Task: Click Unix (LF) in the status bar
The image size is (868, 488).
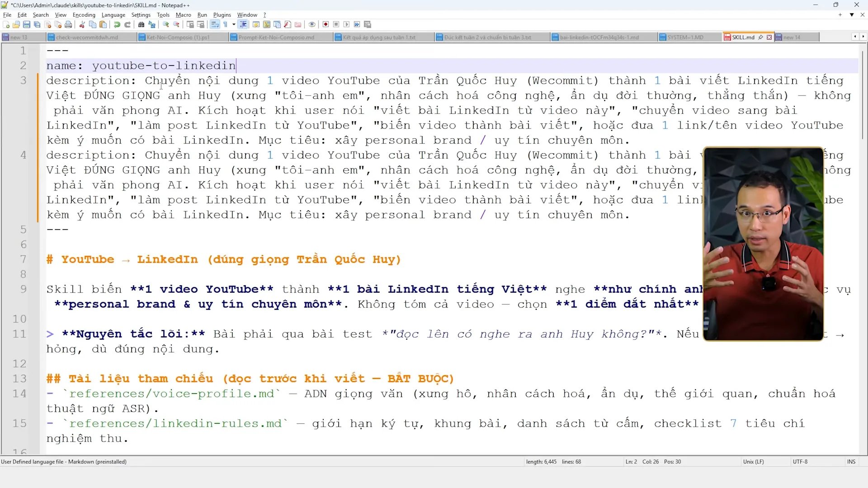Action: click(753, 462)
